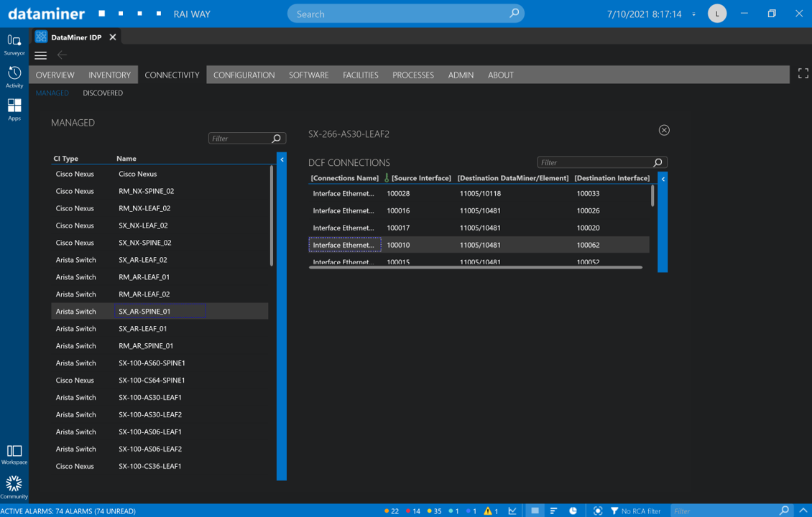This screenshot has height=517, width=812.
Task: Focus the Managed list Filter field
Action: (x=247, y=138)
